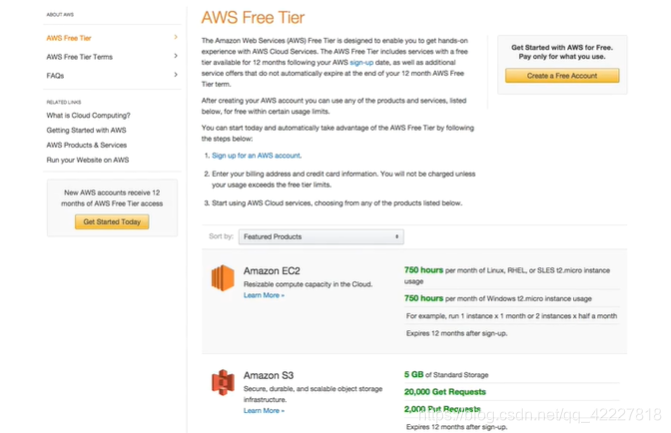The image size is (671, 433).
Task: Open Getting Started with AWS link
Action: tap(86, 130)
